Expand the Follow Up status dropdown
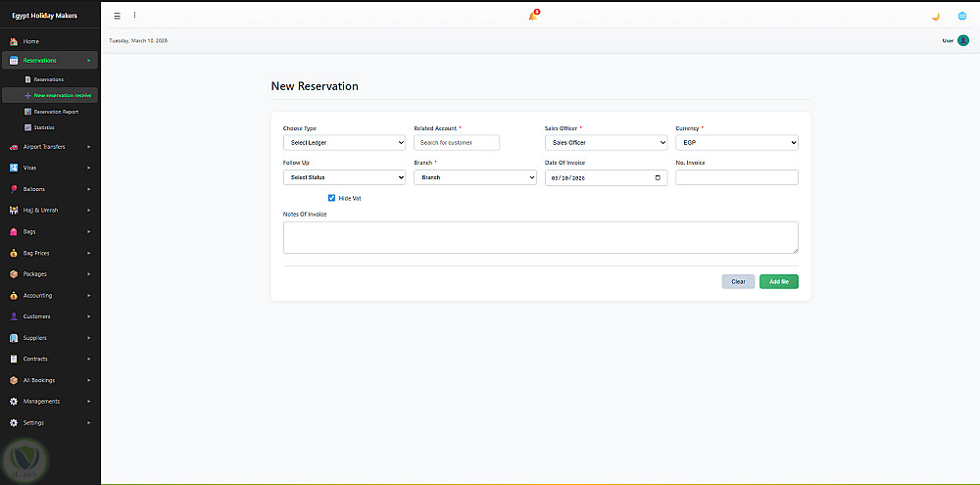Image resolution: width=980 pixels, height=485 pixels. tap(344, 178)
